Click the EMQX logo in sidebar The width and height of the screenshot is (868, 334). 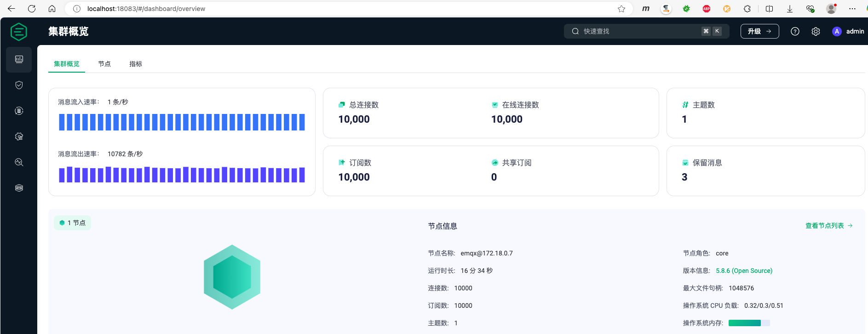tap(19, 32)
